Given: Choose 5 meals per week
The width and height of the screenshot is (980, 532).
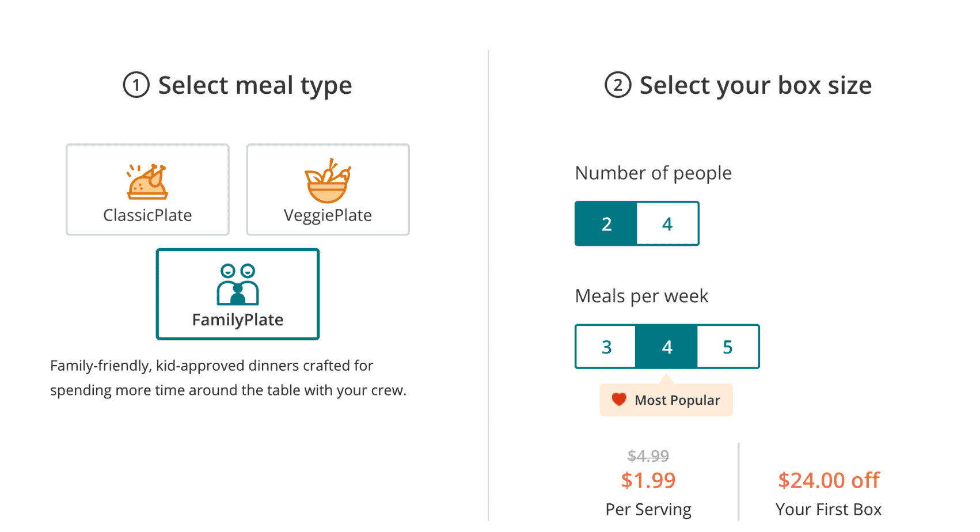Looking at the screenshot, I should click(728, 347).
